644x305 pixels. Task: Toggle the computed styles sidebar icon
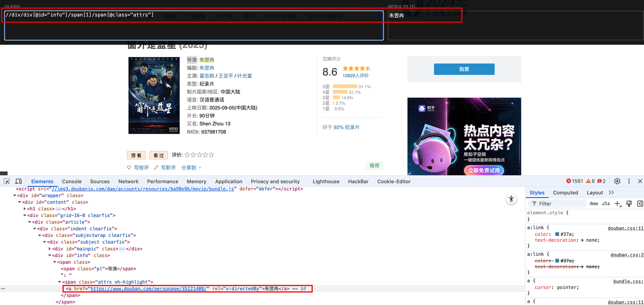pos(640,203)
